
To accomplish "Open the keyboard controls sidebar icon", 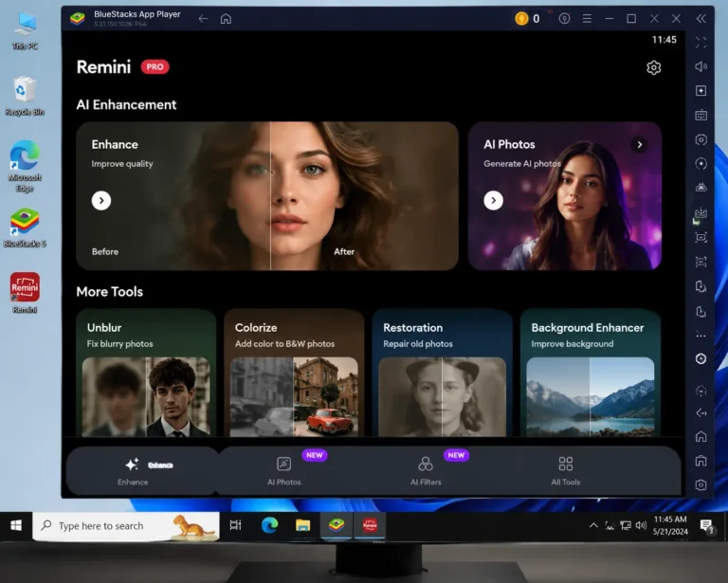I will [x=701, y=115].
